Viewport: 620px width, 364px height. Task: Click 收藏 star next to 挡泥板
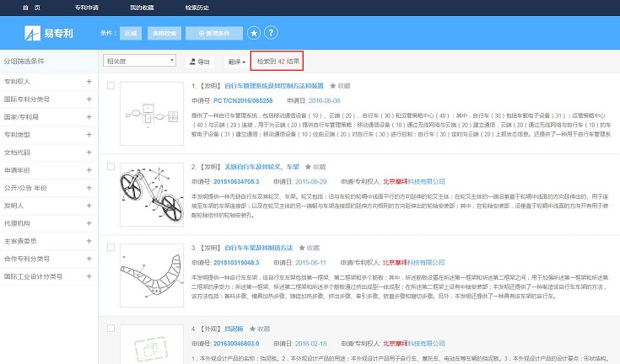(x=251, y=329)
